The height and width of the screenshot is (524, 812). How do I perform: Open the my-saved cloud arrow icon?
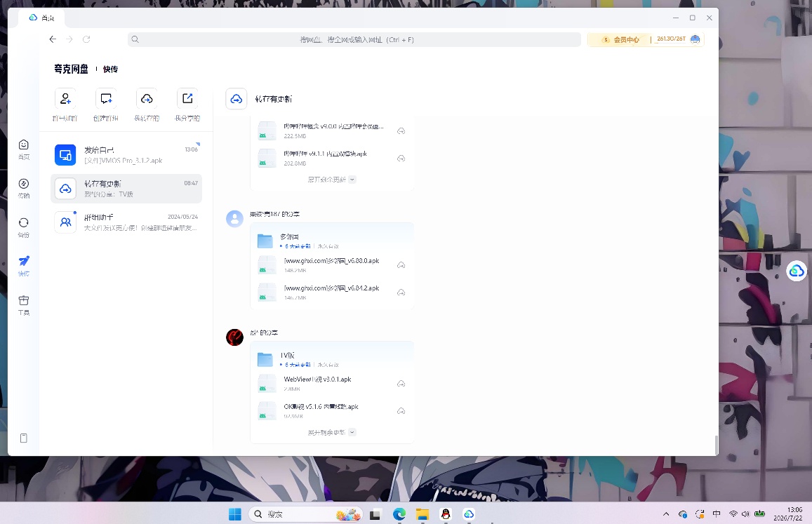click(147, 98)
